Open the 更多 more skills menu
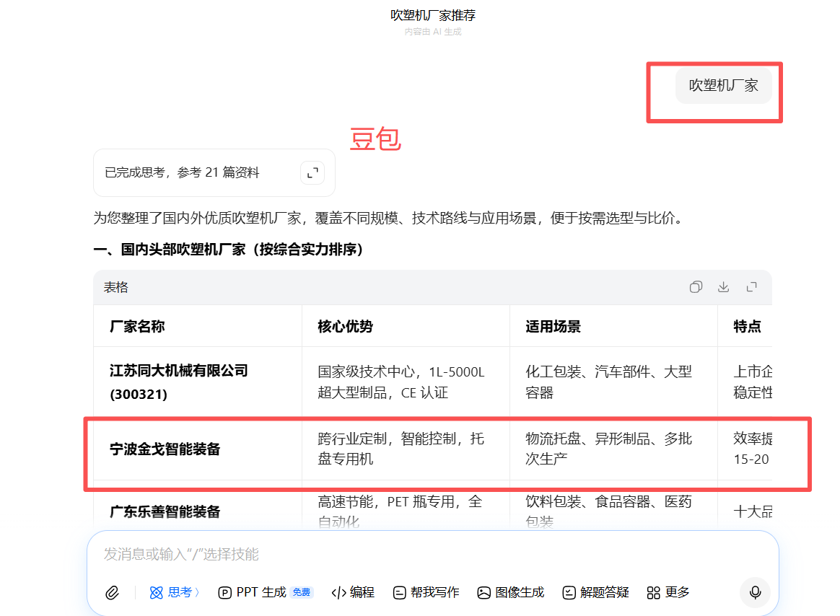840x616 pixels. tap(668, 592)
